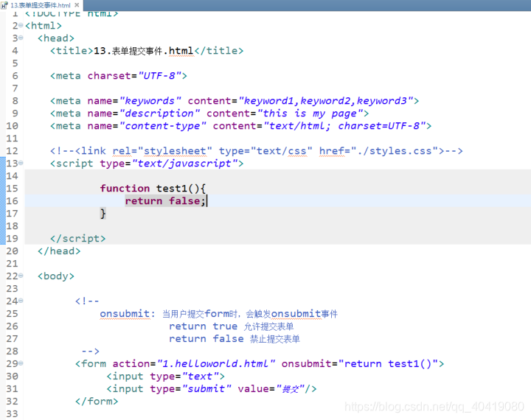Screen dimensions: 531x420
Task: Click the "content-type" attribute value
Action: [x=163, y=126]
